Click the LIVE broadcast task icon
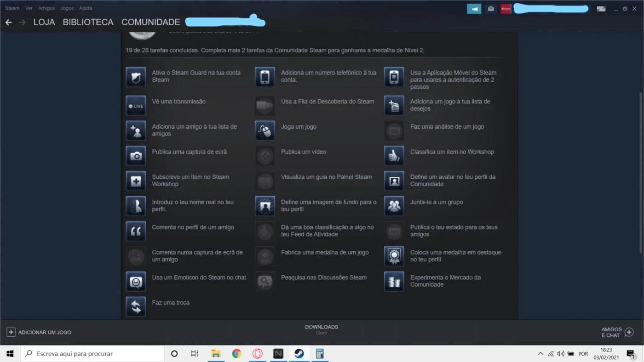 click(136, 106)
